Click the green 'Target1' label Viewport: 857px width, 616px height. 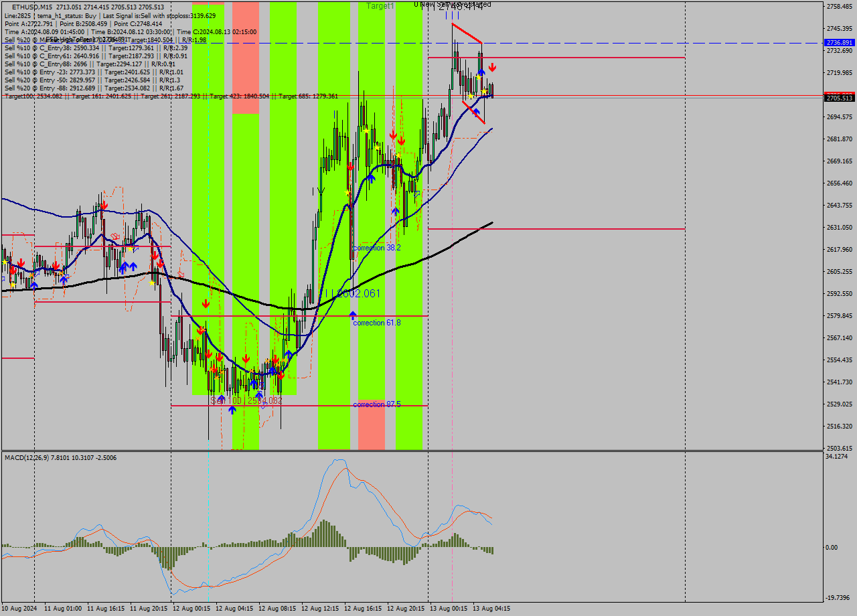(380, 5)
